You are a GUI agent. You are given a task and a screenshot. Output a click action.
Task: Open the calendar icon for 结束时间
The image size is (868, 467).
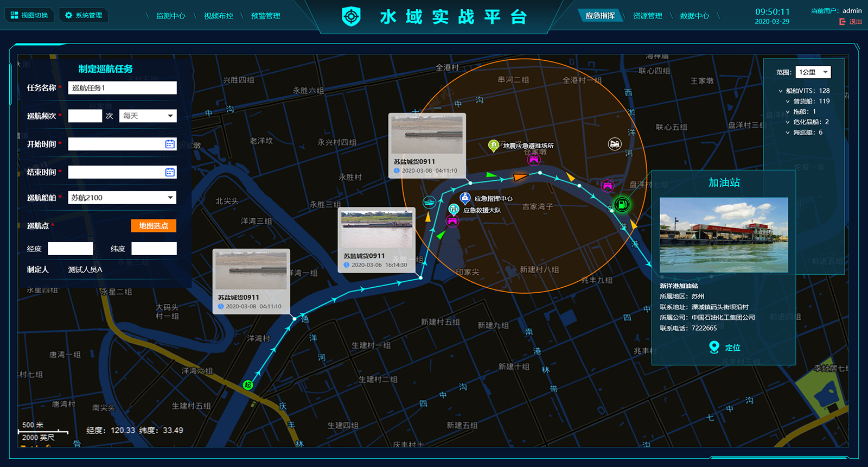[170, 172]
